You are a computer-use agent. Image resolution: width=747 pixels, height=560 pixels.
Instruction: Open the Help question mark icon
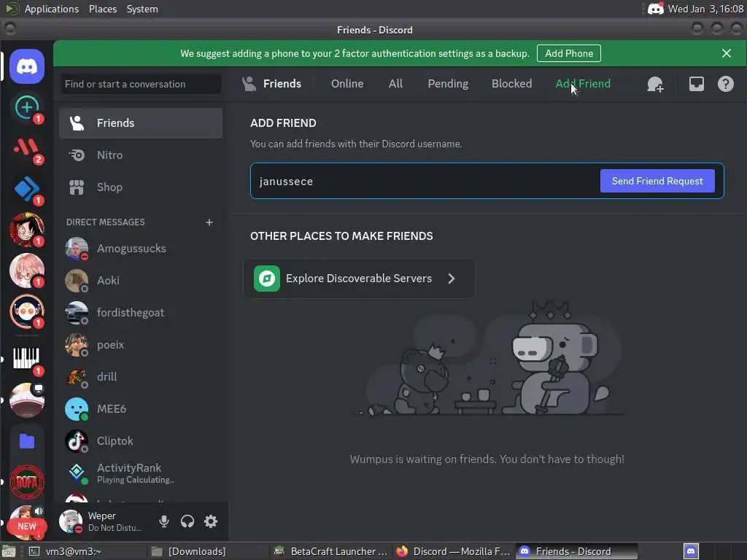coord(726,85)
